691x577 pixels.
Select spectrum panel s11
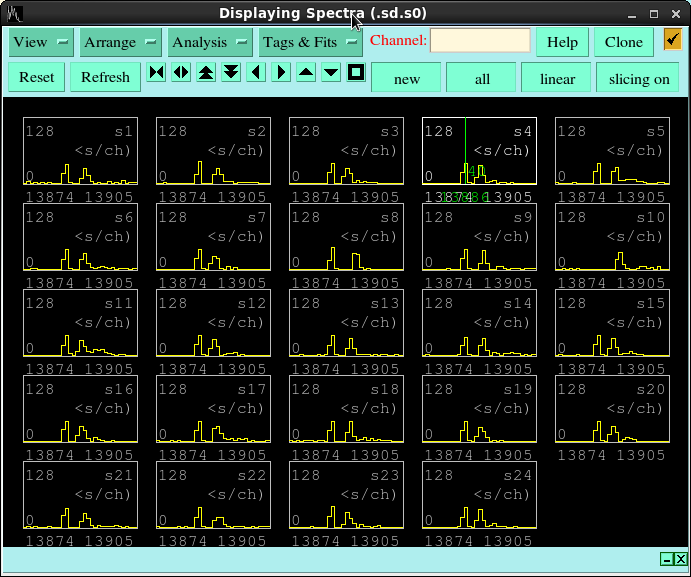pyautogui.click(x=81, y=323)
